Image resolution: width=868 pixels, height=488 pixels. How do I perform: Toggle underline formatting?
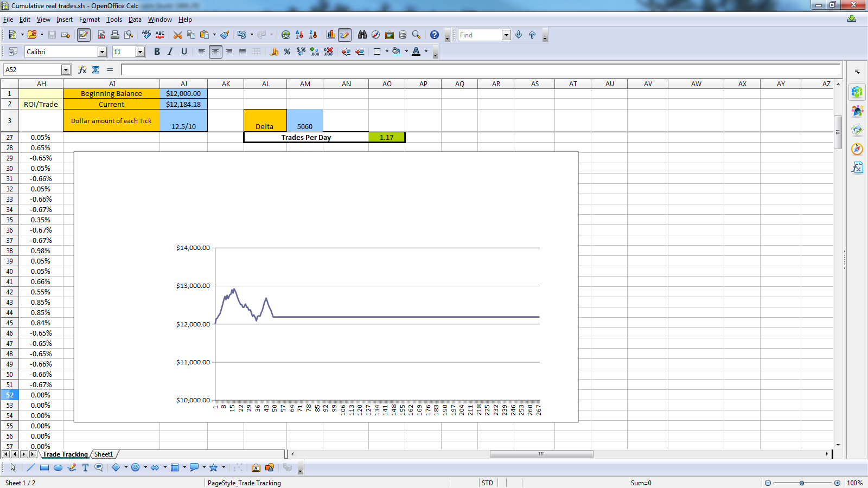pos(184,52)
